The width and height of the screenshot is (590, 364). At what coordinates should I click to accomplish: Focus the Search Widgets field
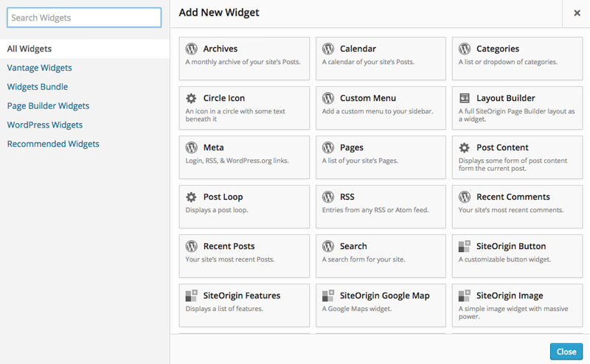tap(84, 18)
